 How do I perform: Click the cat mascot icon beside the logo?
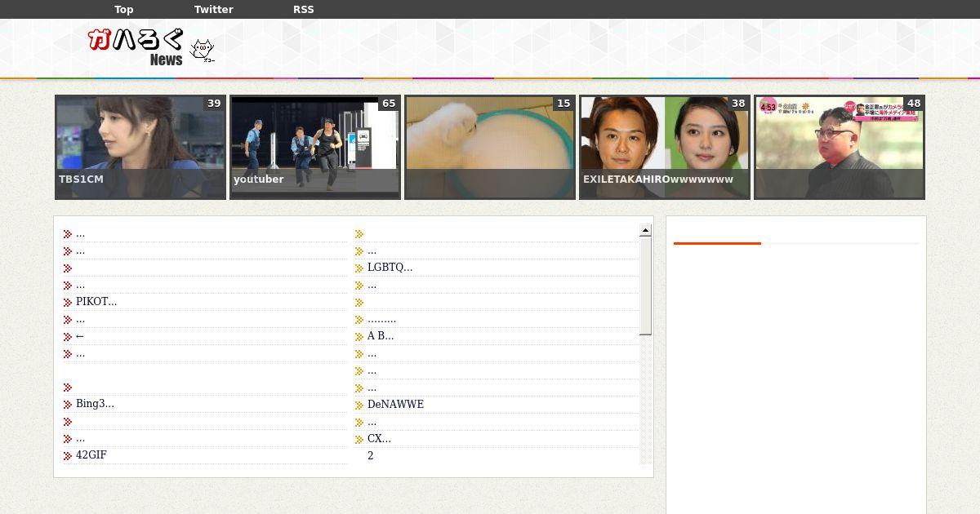click(x=202, y=51)
